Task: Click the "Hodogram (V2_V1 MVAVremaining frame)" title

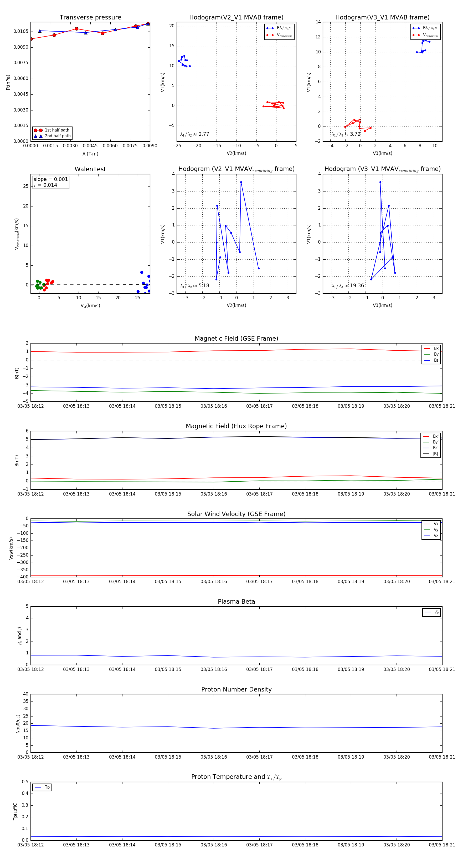Action: point(236,169)
